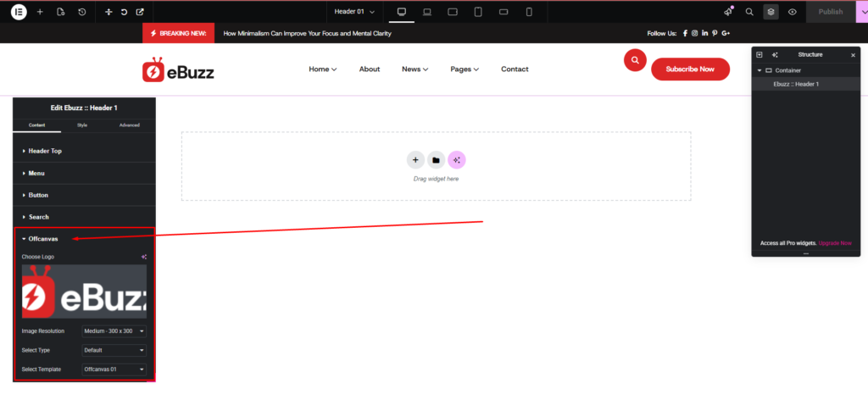868x394 pixels.
Task: Open the Select Template dropdown
Action: [x=114, y=369]
